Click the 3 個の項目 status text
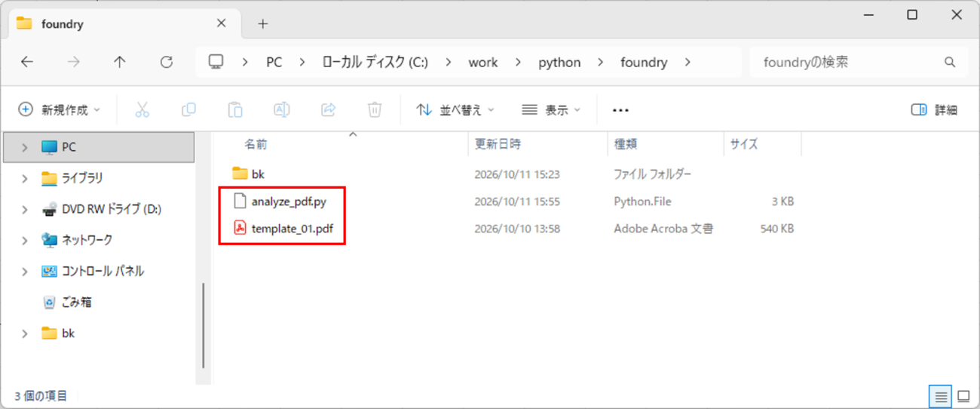 pos(41,395)
